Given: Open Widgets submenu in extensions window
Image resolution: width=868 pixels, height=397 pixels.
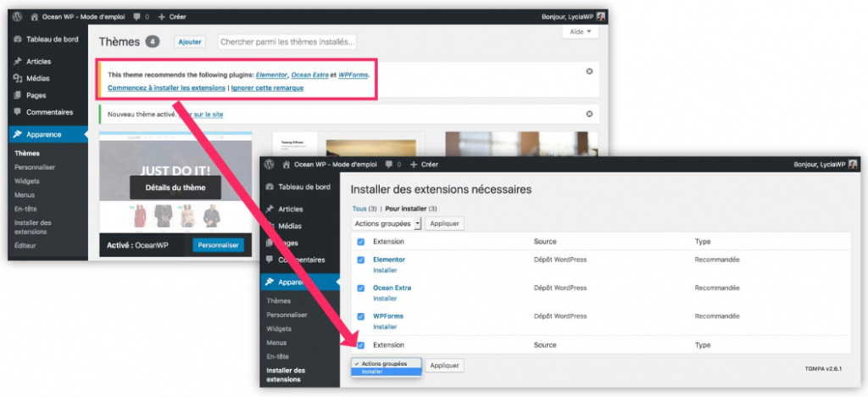Looking at the screenshot, I should 278,328.
